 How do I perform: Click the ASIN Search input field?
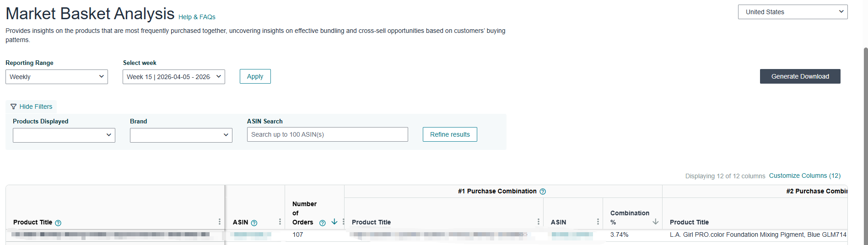pyautogui.click(x=328, y=134)
